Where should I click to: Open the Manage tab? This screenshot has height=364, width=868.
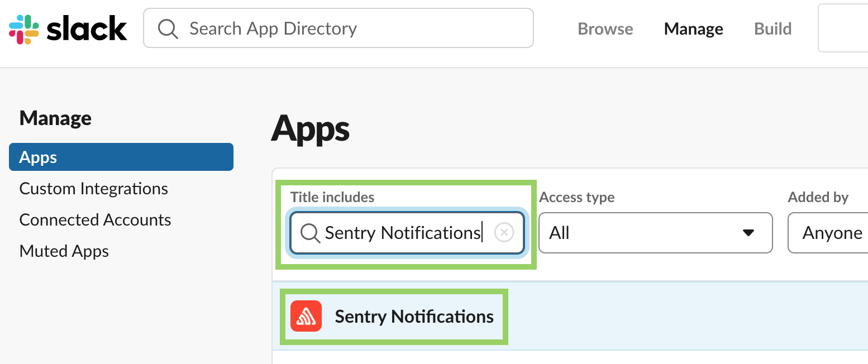(694, 28)
